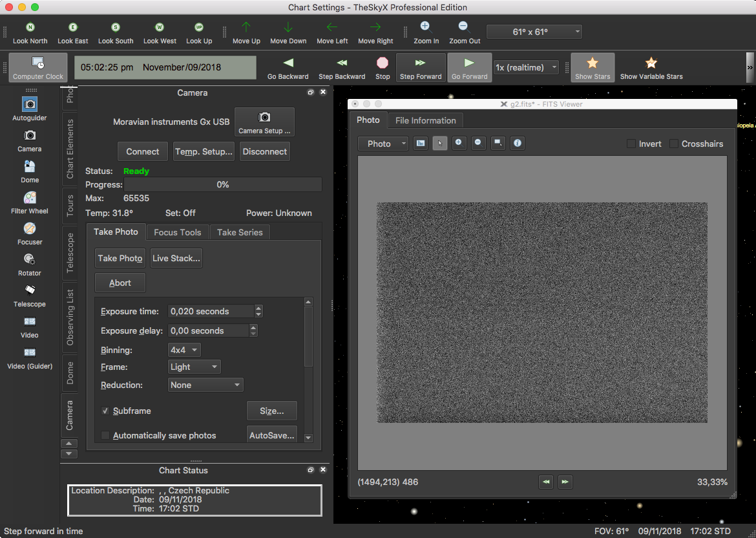Open the Filter Wheel panel icon
The image size is (756, 538).
(30, 198)
